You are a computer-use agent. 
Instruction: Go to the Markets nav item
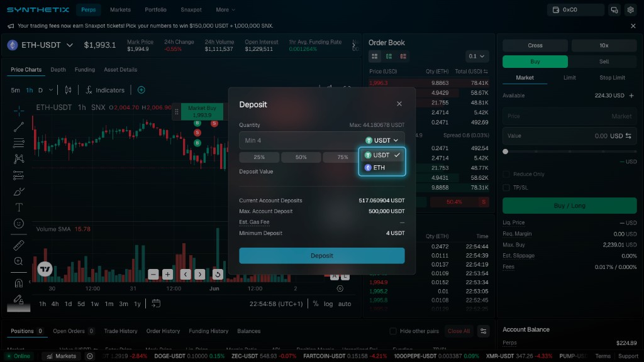[120, 9]
